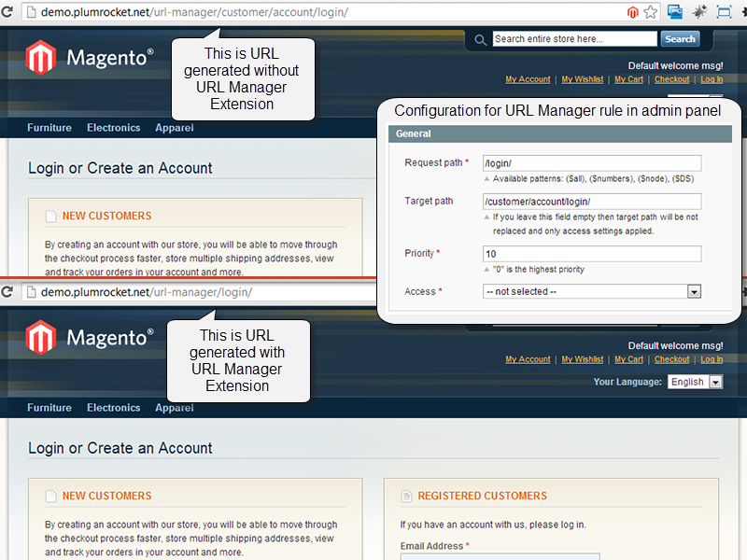This screenshot has width=747, height=560.
Task: Click Magento logo on the url-manager/login page
Action: pyautogui.click(x=90, y=337)
